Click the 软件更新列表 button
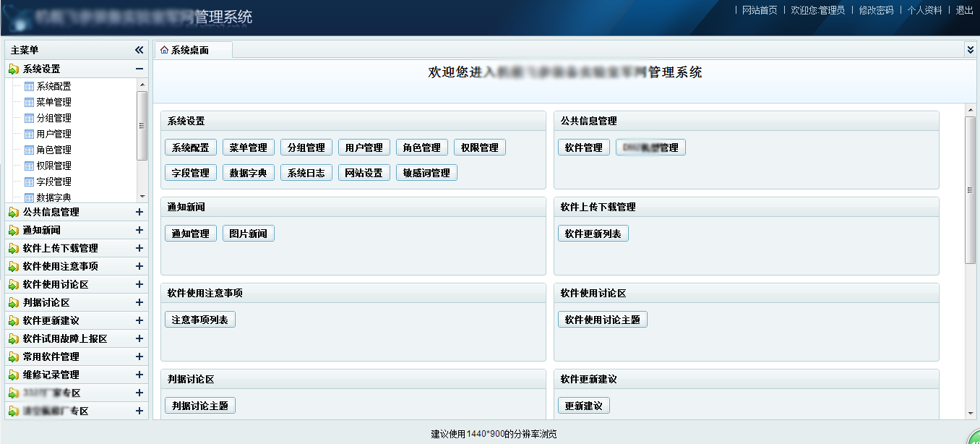Screen dimensions: 980x444 (x=593, y=234)
